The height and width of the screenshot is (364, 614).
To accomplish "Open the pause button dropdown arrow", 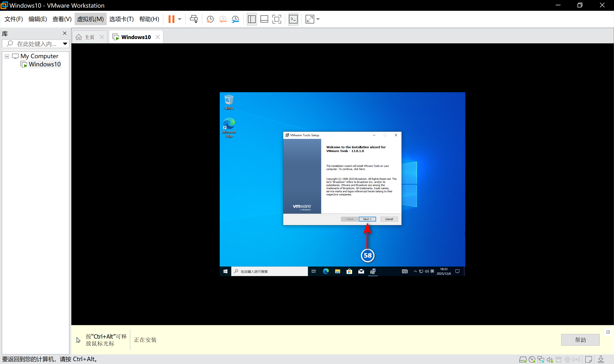I will click(x=180, y=19).
